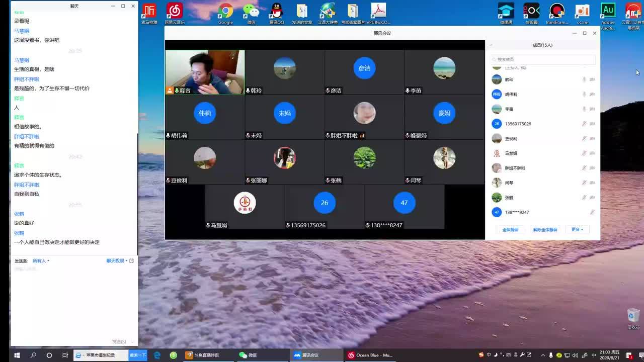644x362 pixels.
Task: Switch to Ocean Blue music taskbar item
Action: 370,355
